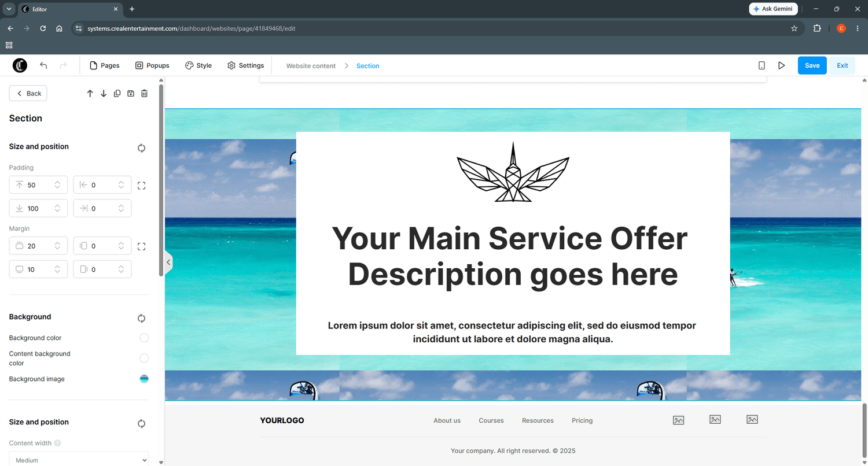Toggle linked padding values icon
Screen dimensions: 868x466
142,186
